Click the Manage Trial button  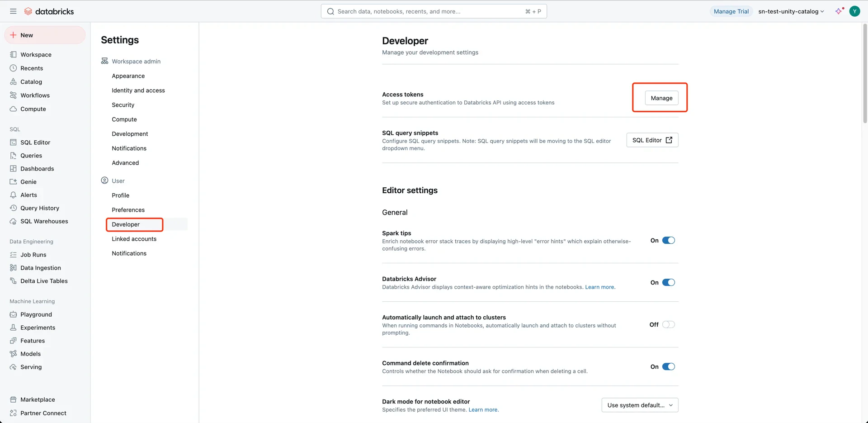731,11
